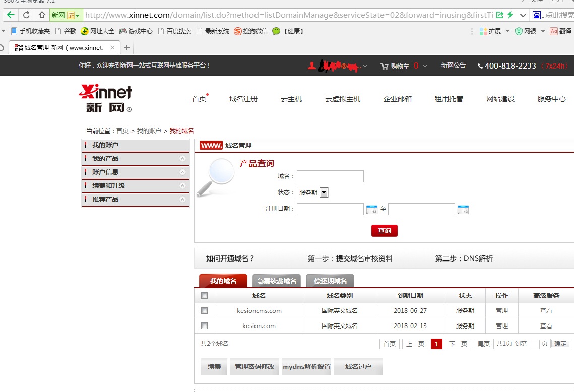Click the browser address bar URL

(x=289, y=15)
